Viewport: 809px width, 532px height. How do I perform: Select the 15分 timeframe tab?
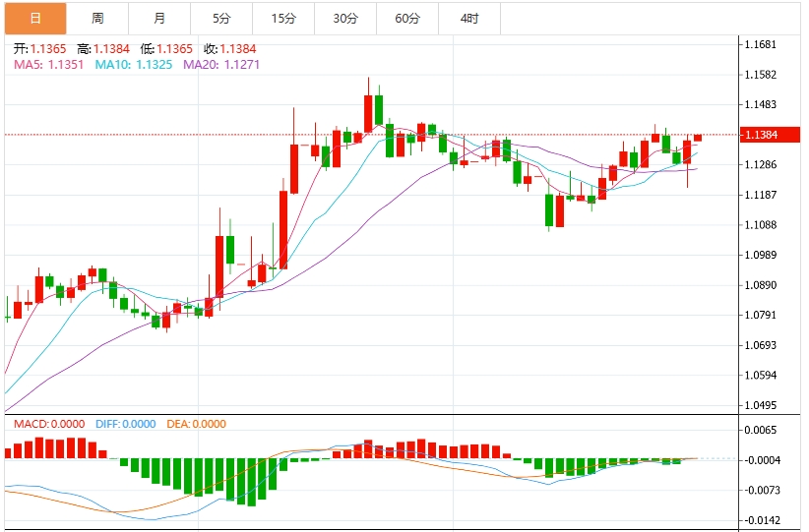283,19
